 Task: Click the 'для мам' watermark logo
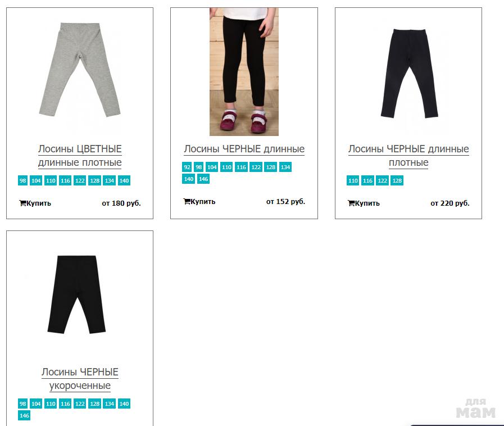tap(475, 409)
